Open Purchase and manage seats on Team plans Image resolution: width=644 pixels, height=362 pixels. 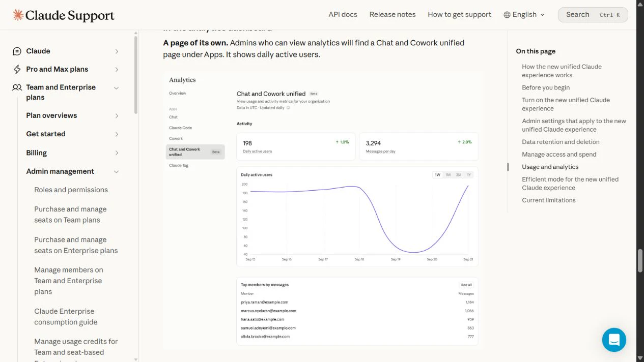70,215
